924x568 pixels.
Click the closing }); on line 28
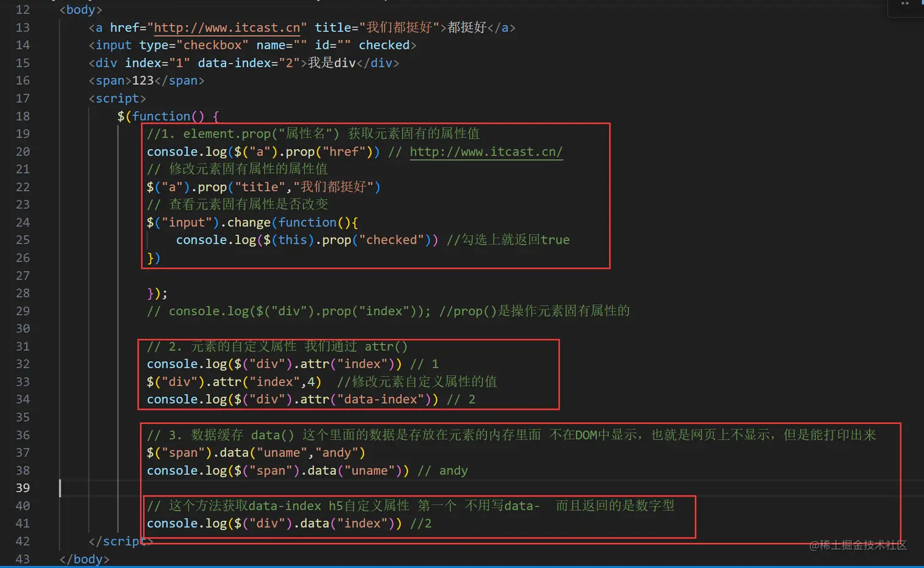pos(157,293)
